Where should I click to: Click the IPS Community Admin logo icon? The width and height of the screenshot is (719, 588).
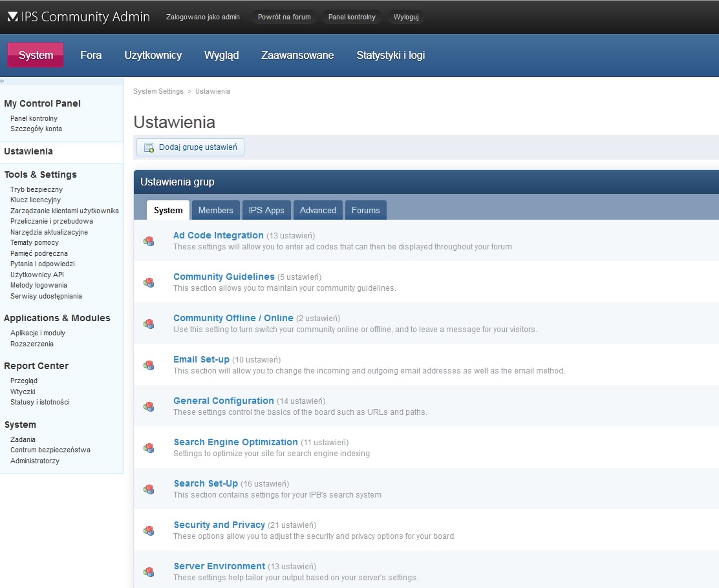pos(12,17)
